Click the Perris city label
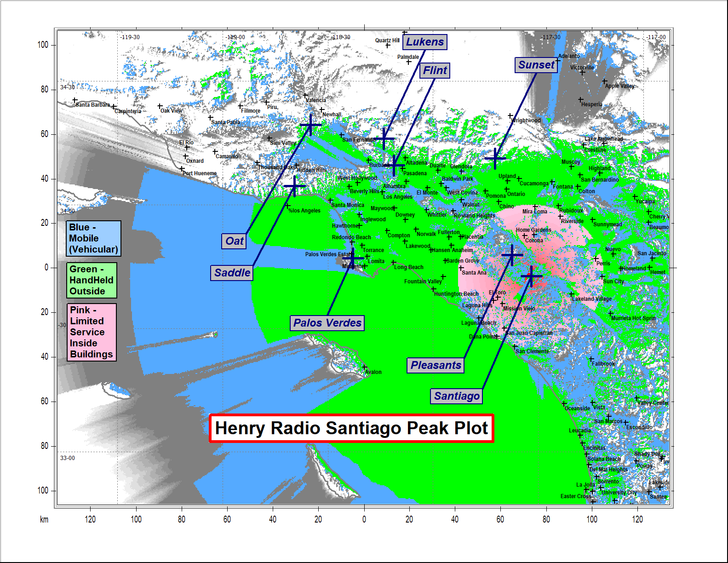728x563 pixels. click(603, 264)
